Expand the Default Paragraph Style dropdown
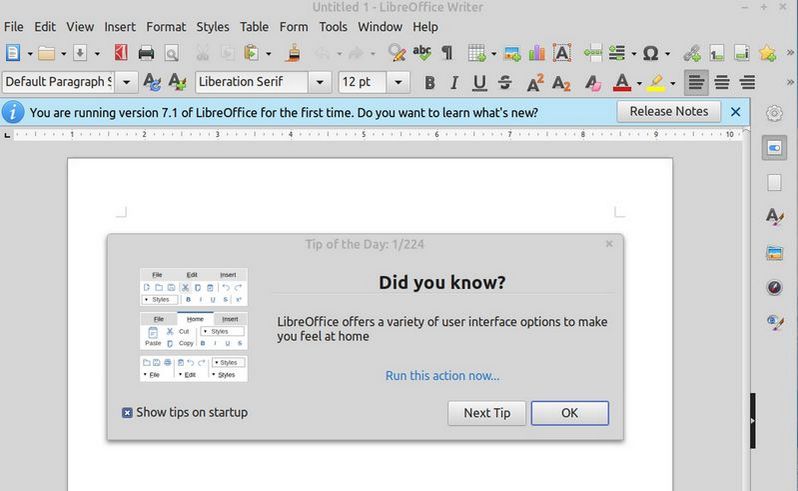 point(128,82)
